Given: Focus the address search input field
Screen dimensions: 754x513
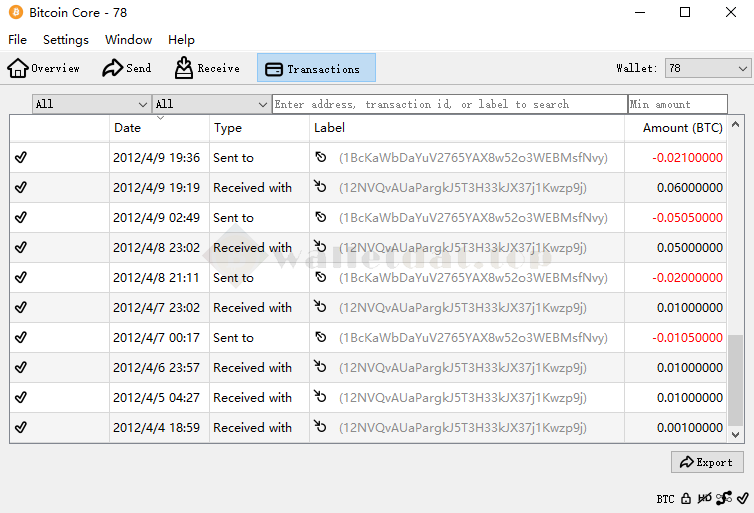Looking at the screenshot, I should (x=449, y=104).
